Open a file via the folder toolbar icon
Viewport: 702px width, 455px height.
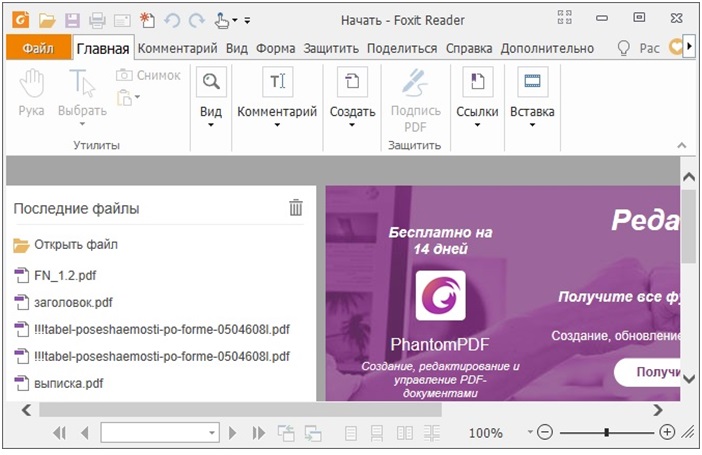coord(47,20)
